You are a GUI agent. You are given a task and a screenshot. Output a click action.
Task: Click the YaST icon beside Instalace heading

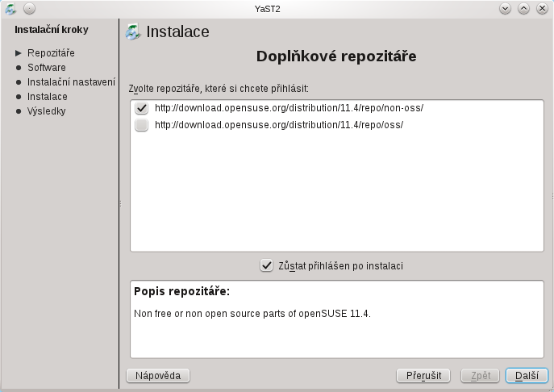[133, 31]
